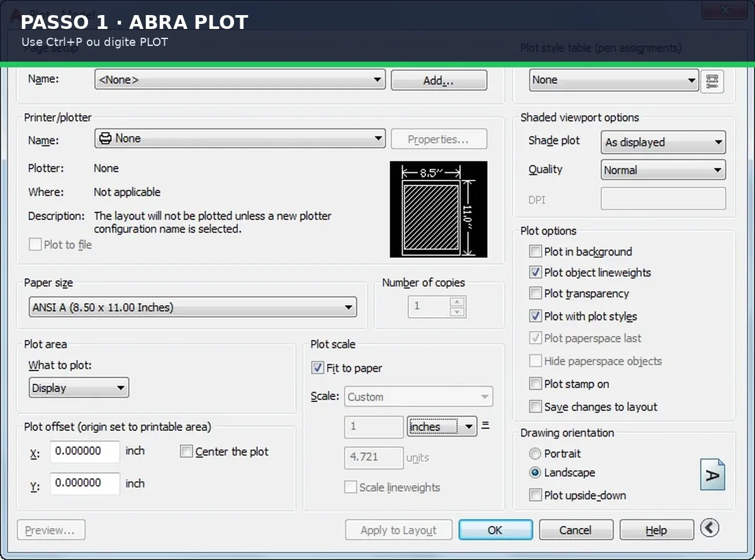Check Center the plot
Image resolution: width=755 pixels, height=560 pixels.
[186, 451]
